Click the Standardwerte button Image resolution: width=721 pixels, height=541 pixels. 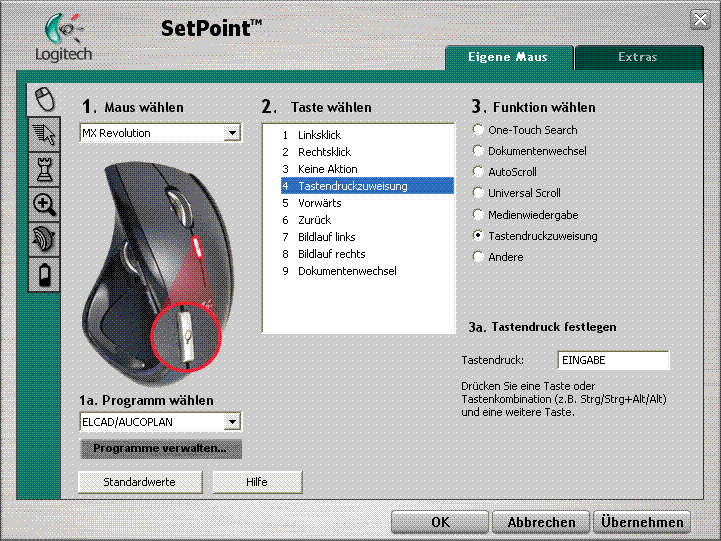(x=140, y=482)
